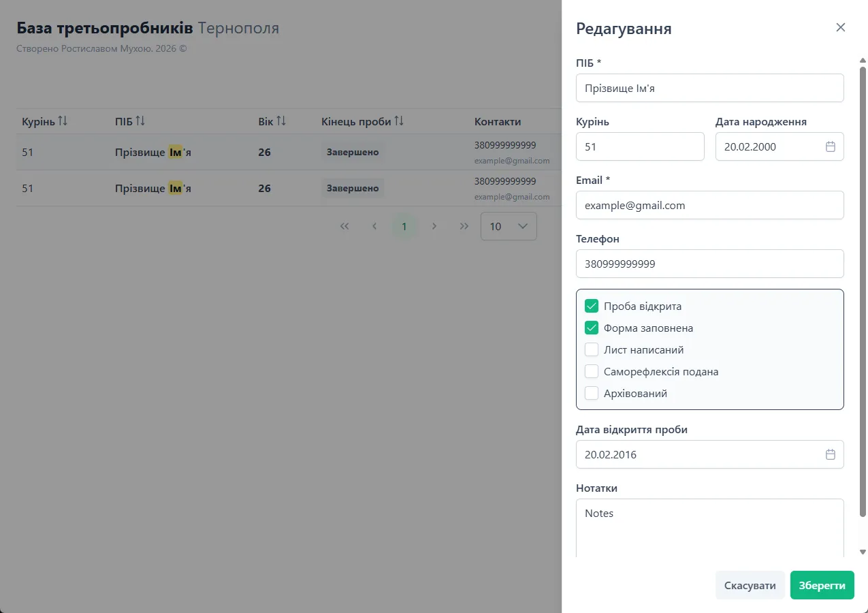
Task: Uncheck the Проба відкрита checkbox
Action: click(592, 306)
